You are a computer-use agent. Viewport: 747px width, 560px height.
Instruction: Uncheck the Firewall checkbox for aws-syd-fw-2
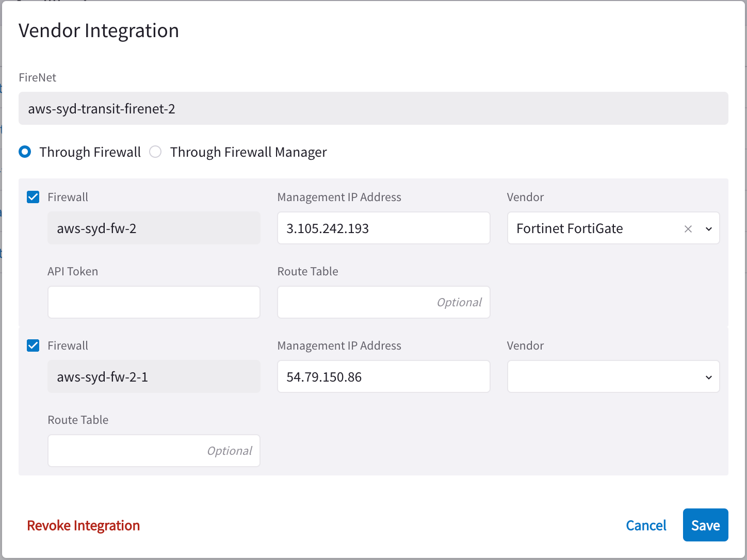pos(33,197)
